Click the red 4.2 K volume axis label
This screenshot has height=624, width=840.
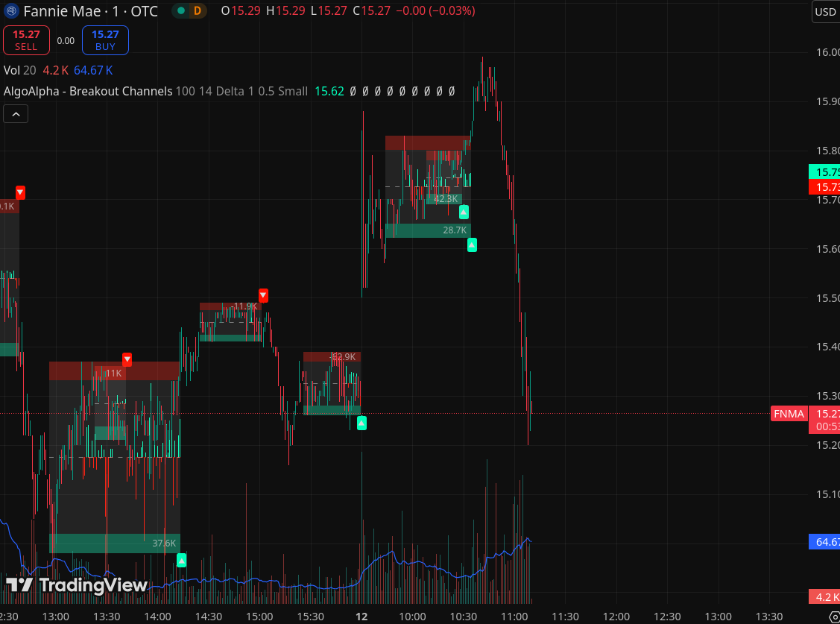tap(824, 596)
